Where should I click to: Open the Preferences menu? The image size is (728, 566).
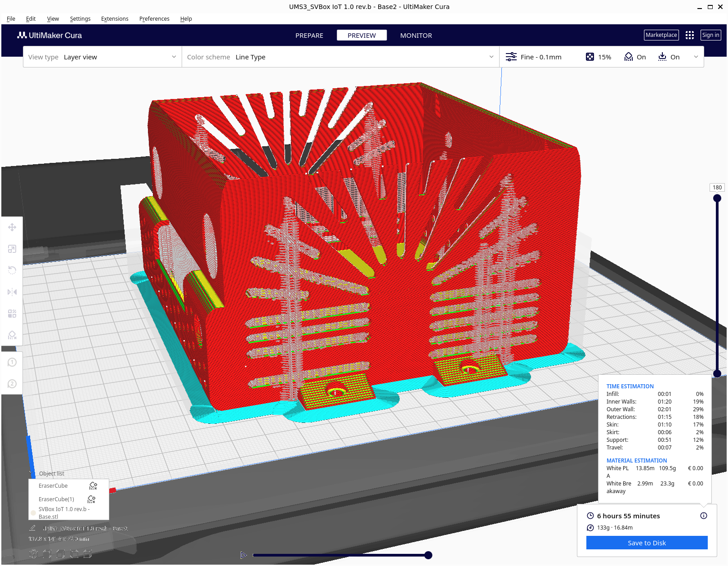coord(154,19)
